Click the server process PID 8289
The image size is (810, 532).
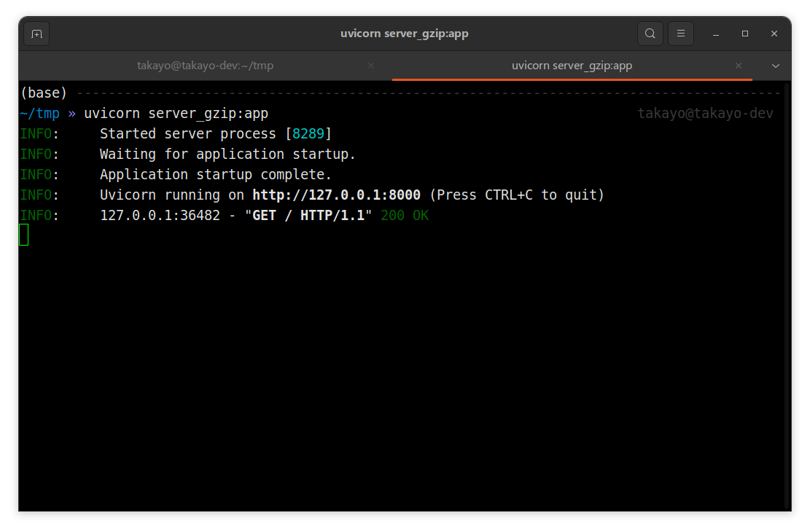click(308, 133)
